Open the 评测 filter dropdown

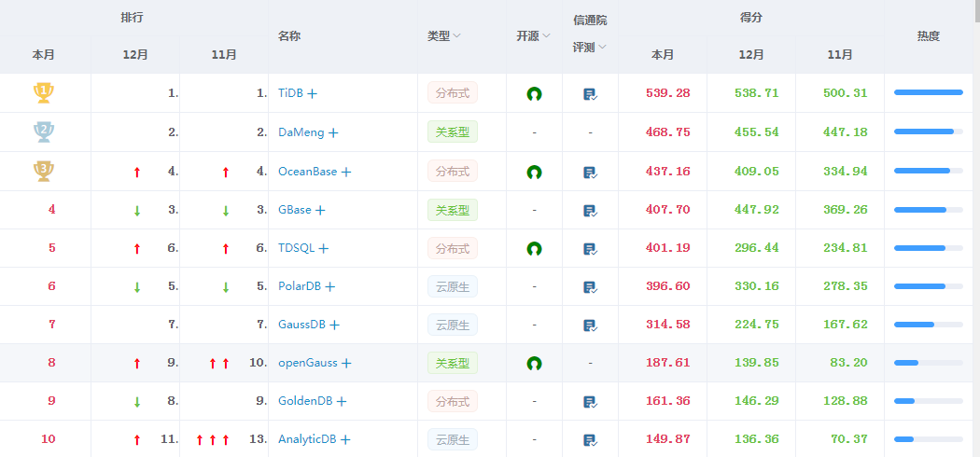click(590, 48)
